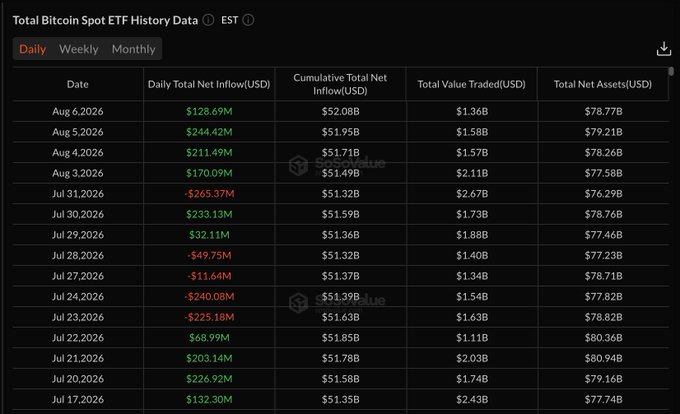
Task: Click the $203.14M inflow value
Action: [209, 359]
